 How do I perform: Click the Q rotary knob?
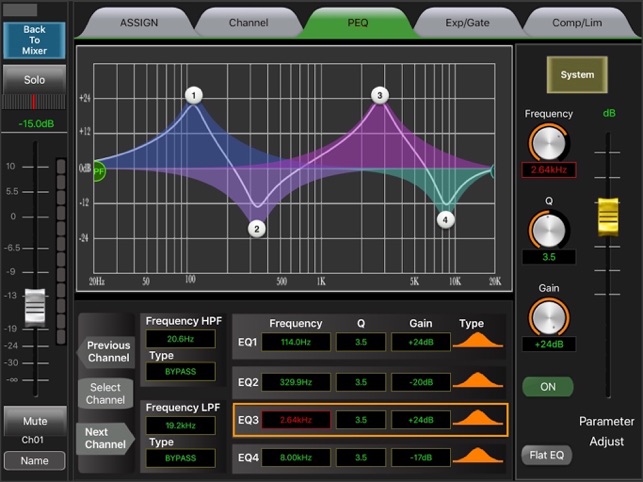click(x=548, y=230)
